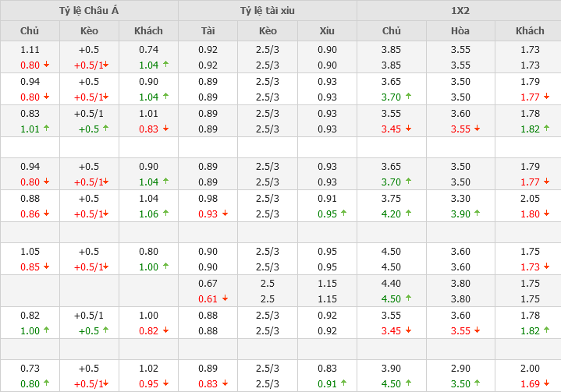This screenshot has height=392, width=561.
Task: Click the 1.11 home odds value
Action: click(30, 49)
